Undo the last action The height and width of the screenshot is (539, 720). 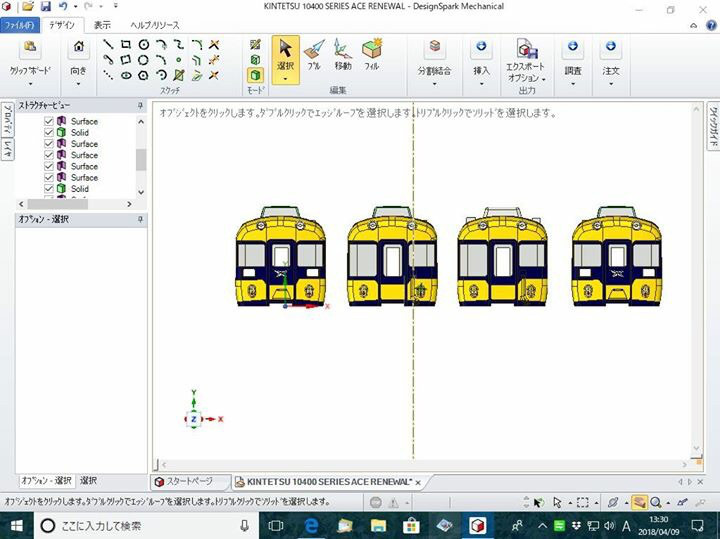[63, 6]
